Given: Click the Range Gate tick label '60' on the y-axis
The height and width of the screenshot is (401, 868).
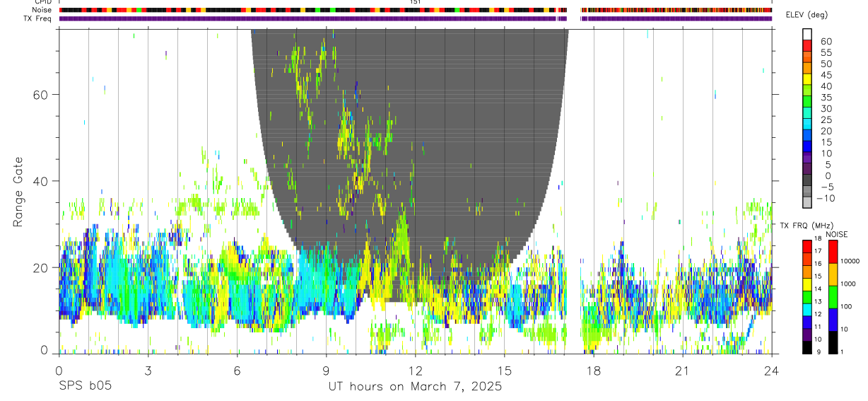Looking at the screenshot, I should point(42,95).
